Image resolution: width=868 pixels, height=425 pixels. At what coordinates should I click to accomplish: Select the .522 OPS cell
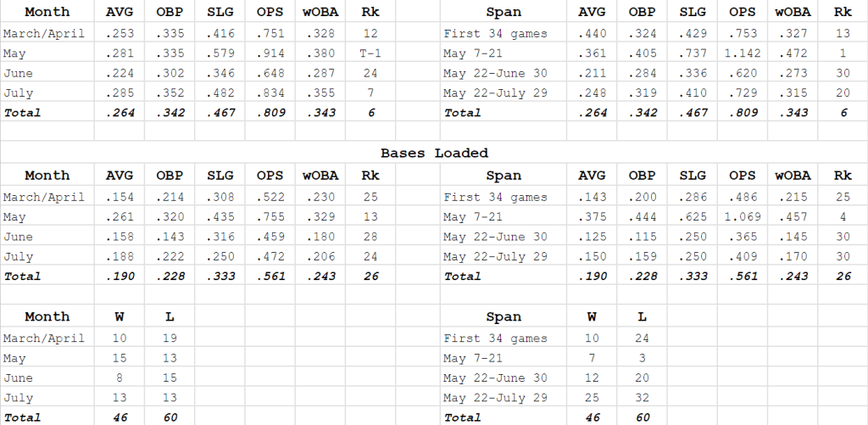[269, 197]
